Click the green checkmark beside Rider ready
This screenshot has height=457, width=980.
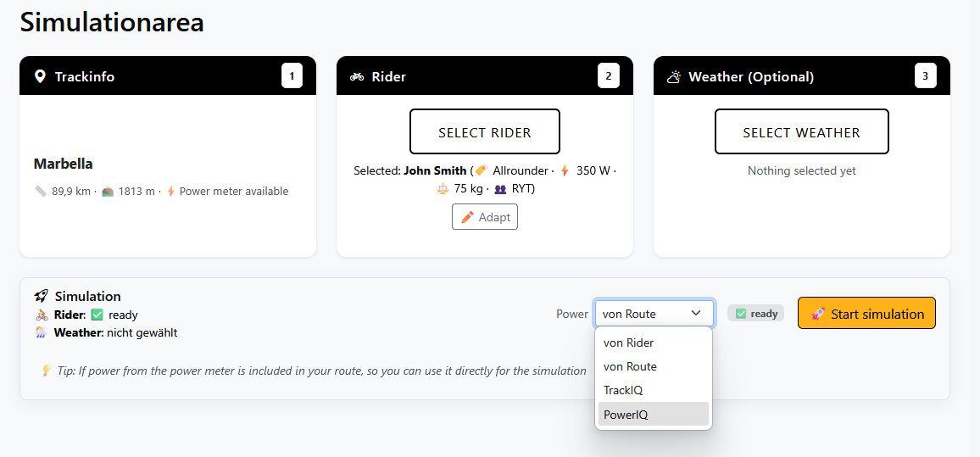point(97,315)
